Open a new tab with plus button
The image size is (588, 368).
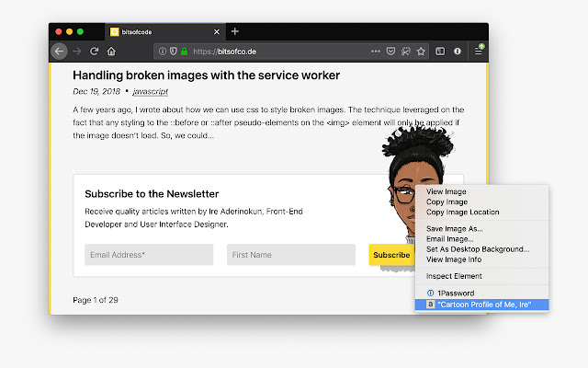click(235, 31)
